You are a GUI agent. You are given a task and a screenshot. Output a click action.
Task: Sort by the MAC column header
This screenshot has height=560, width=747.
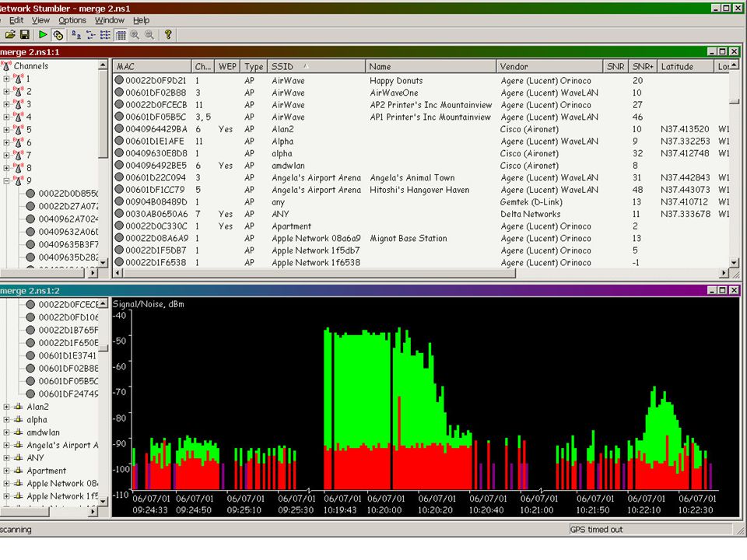click(x=152, y=66)
